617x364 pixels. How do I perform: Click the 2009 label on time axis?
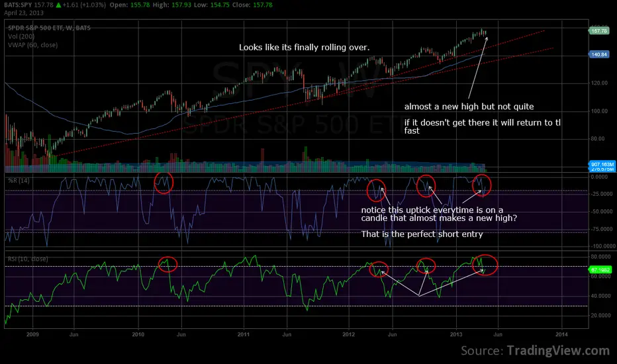point(32,334)
